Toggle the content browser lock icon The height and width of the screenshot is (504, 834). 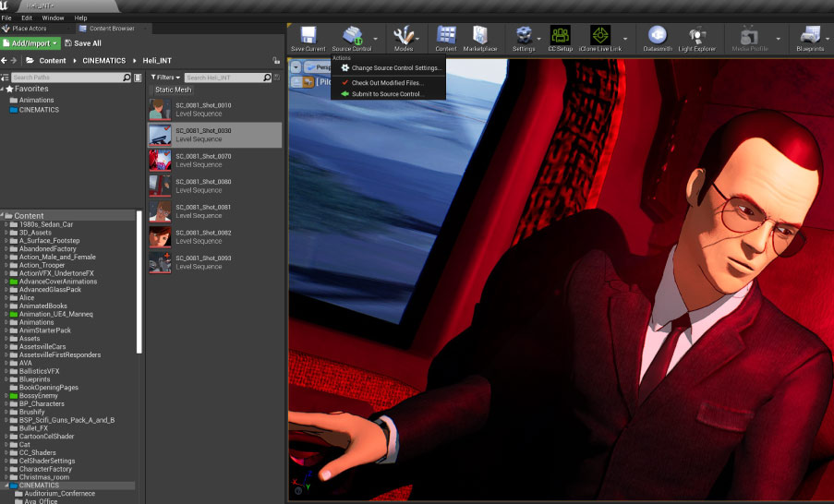click(x=276, y=60)
